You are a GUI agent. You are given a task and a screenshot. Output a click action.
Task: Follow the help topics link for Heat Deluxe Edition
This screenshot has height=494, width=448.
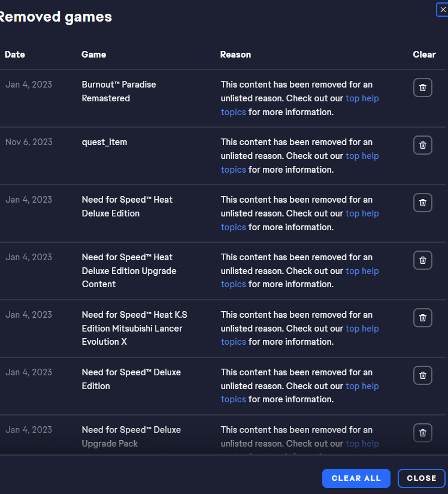pos(362,213)
